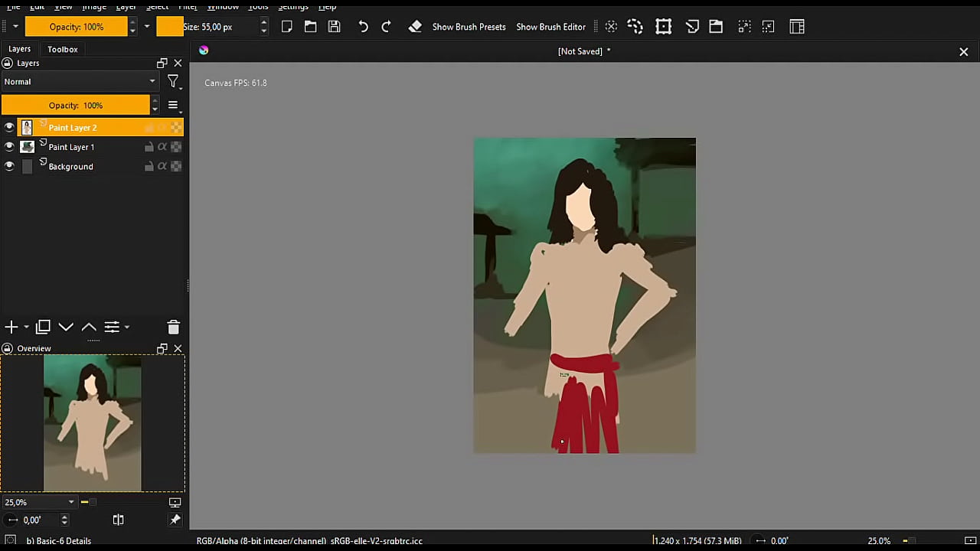Save the current document
Screen dimensions: 980x551
coord(334,27)
